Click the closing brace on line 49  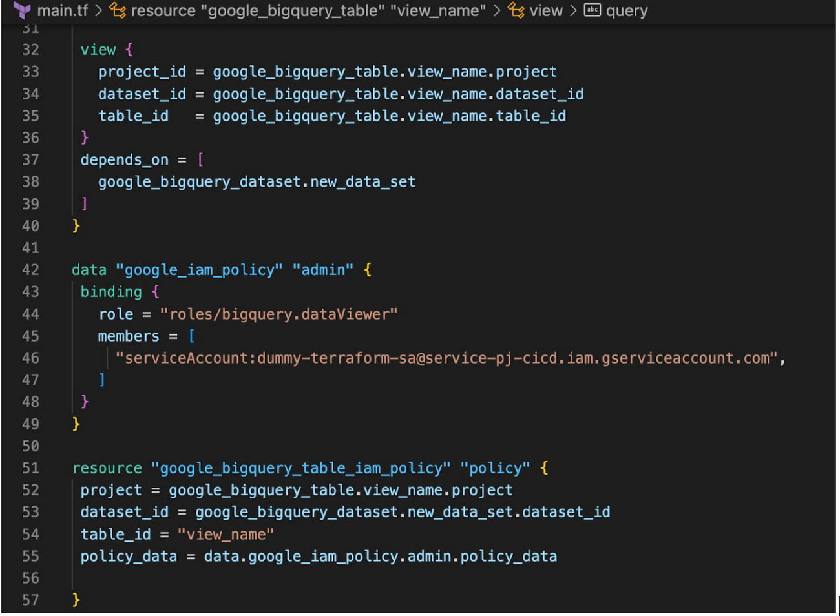pyautogui.click(x=76, y=424)
